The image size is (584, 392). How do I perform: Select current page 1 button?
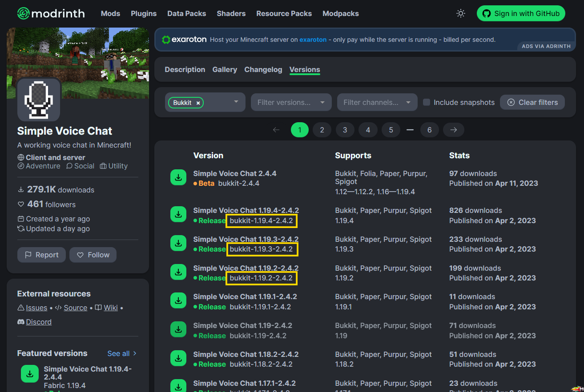(x=300, y=130)
